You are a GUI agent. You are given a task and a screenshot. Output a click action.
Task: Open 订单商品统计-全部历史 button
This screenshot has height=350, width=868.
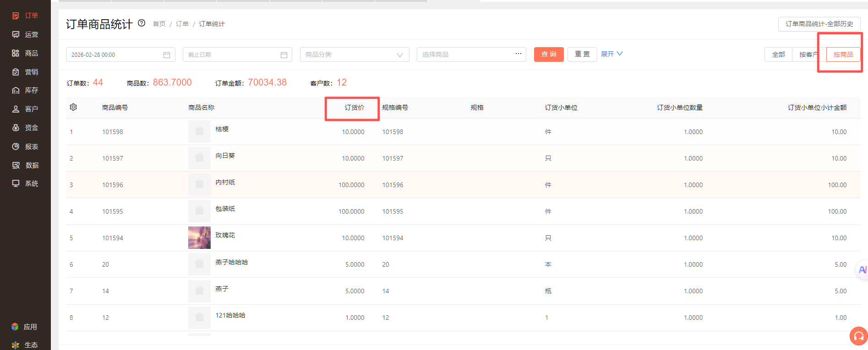pos(819,24)
